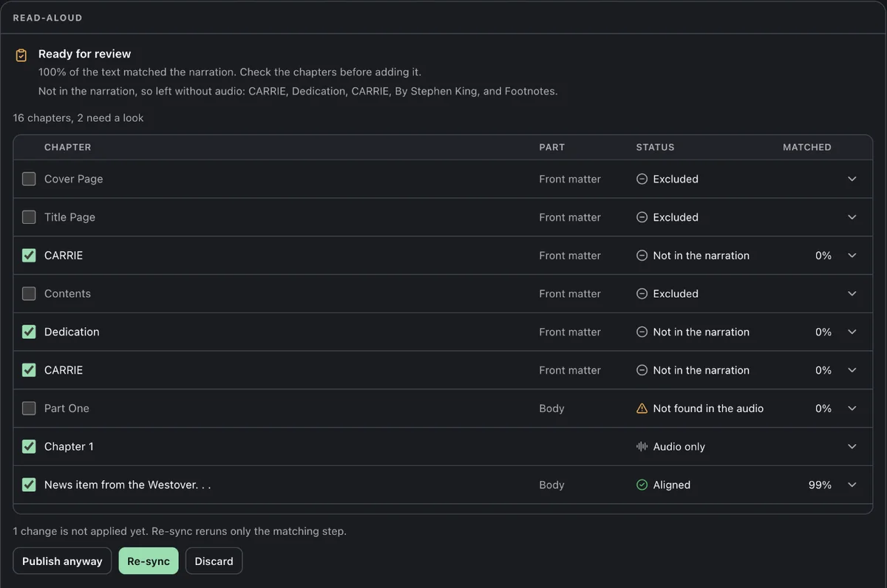Open the Contents row chevron
The height and width of the screenshot is (588, 887).
click(x=852, y=293)
